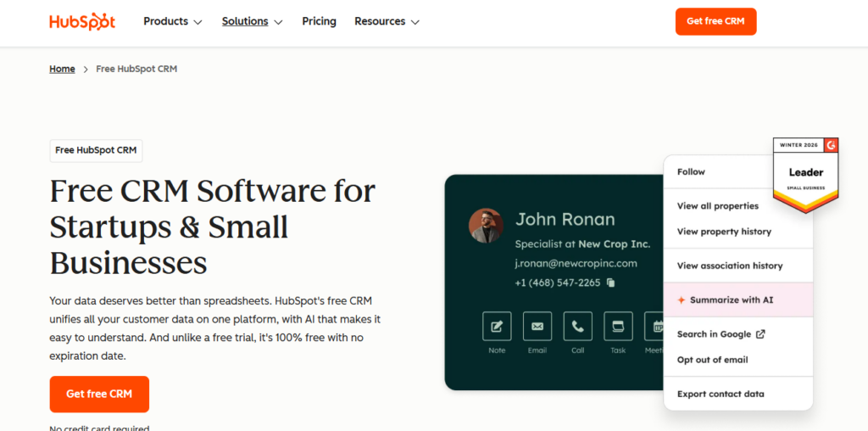Click the Meeting calendar icon on contact card

point(654,327)
